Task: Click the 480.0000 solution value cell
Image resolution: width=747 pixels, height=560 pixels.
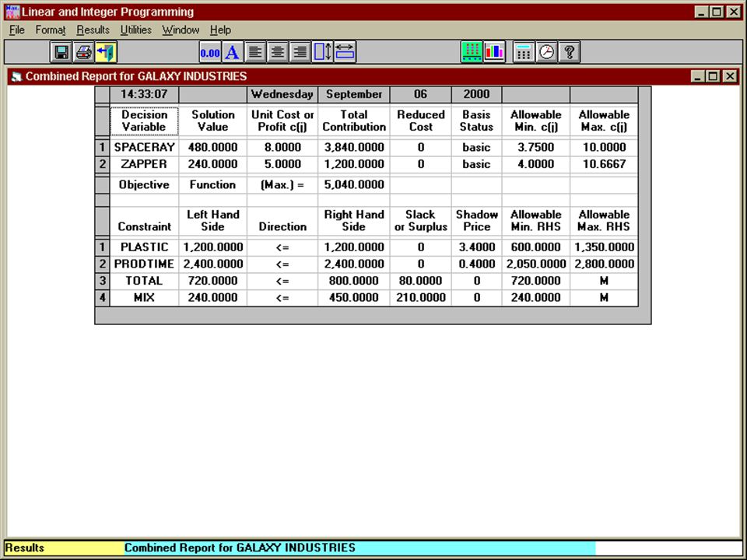Action: click(x=212, y=148)
